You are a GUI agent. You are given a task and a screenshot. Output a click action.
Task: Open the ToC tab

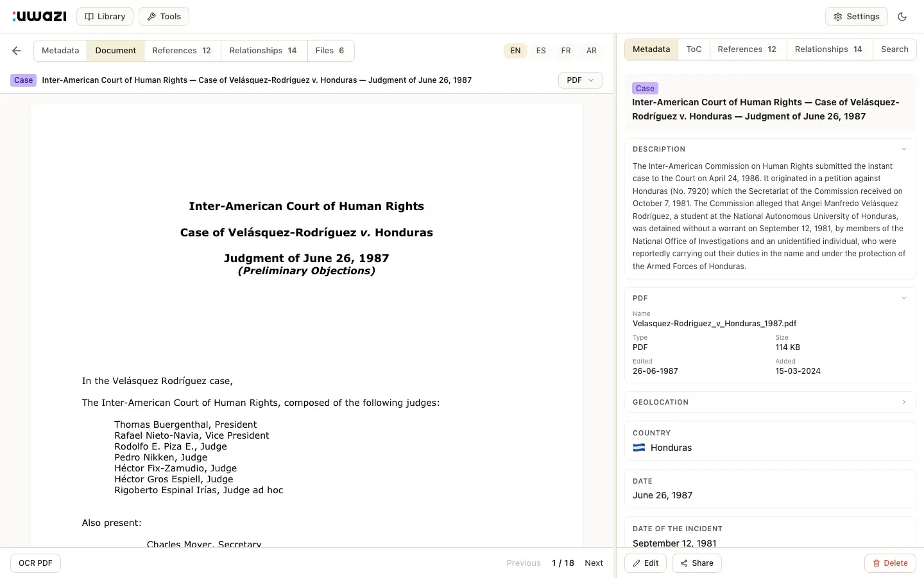pyautogui.click(x=694, y=49)
